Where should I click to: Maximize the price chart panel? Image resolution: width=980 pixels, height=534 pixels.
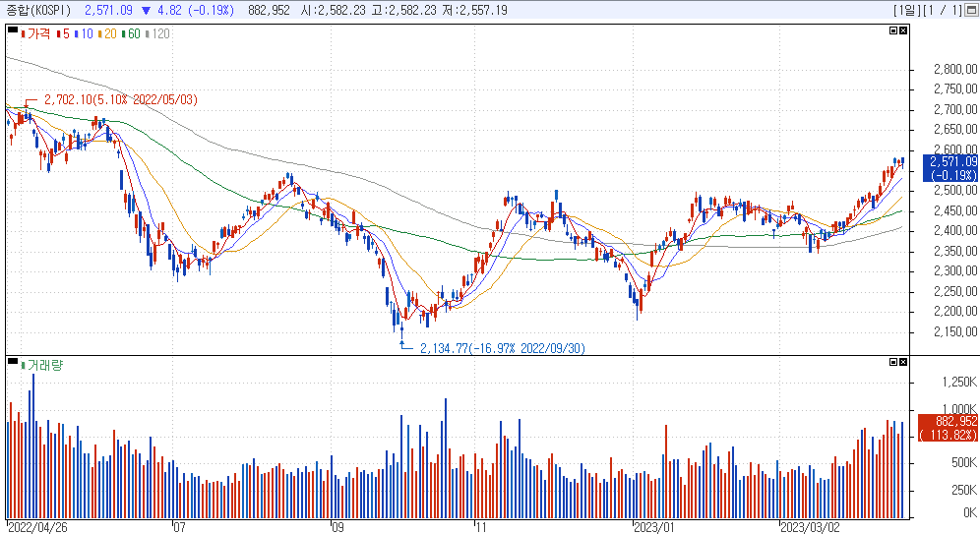click(x=893, y=30)
